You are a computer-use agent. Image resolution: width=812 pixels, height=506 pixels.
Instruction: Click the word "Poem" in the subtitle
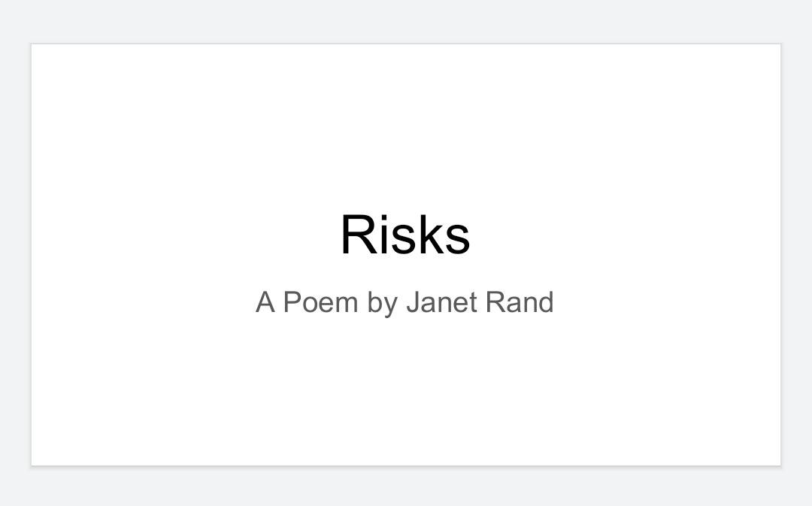click(320, 301)
